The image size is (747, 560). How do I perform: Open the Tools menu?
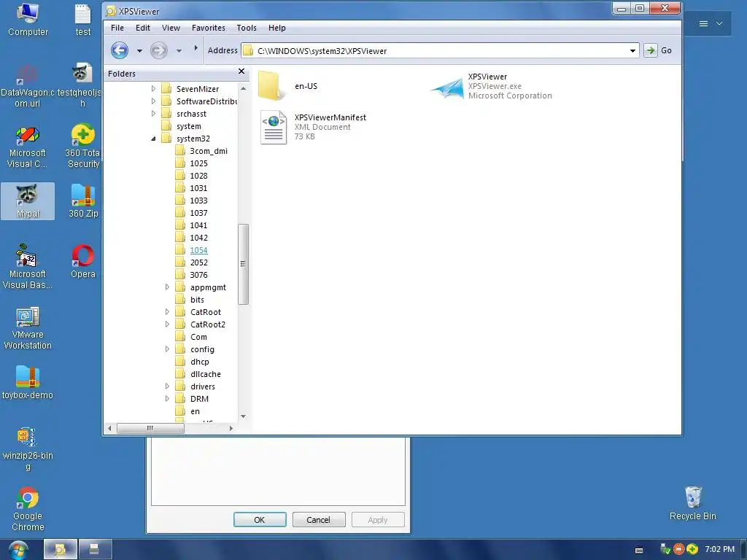point(247,28)
